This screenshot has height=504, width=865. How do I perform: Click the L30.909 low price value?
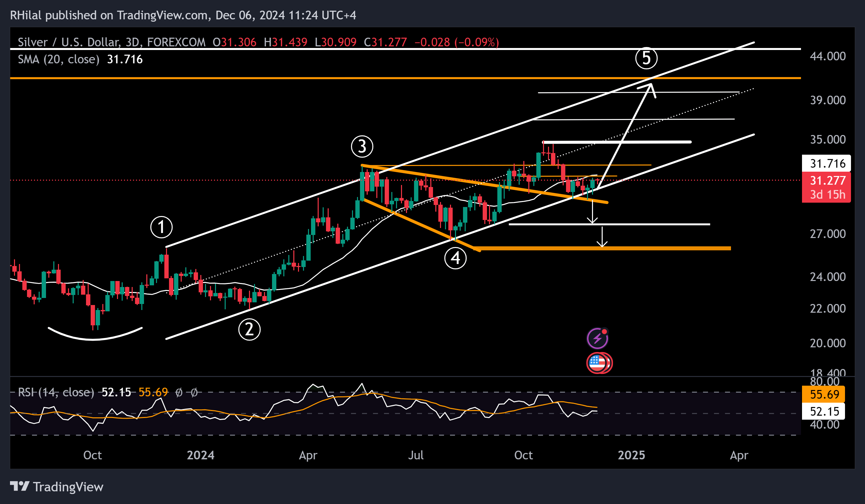tap(335, 42)
